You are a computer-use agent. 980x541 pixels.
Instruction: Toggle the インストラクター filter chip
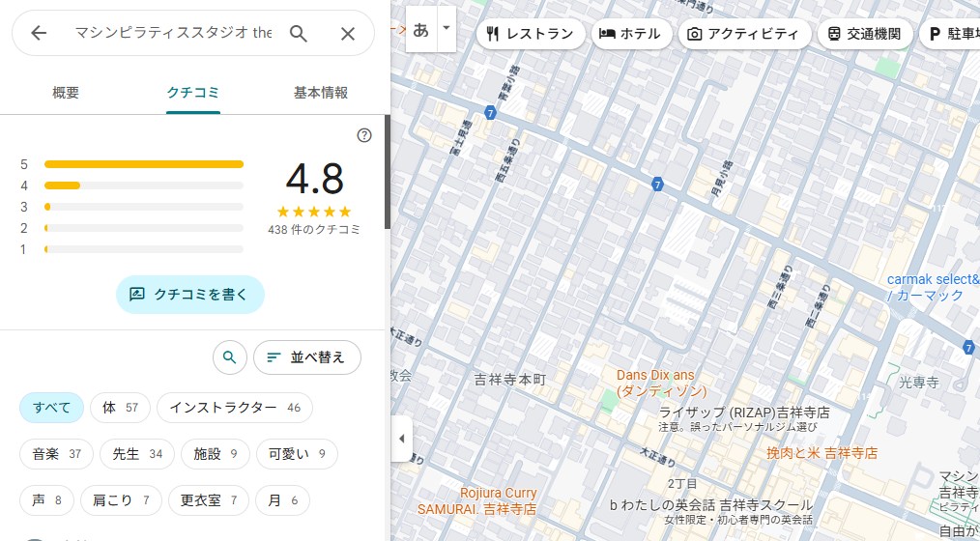pyautogui.click(x=235, y=408)
